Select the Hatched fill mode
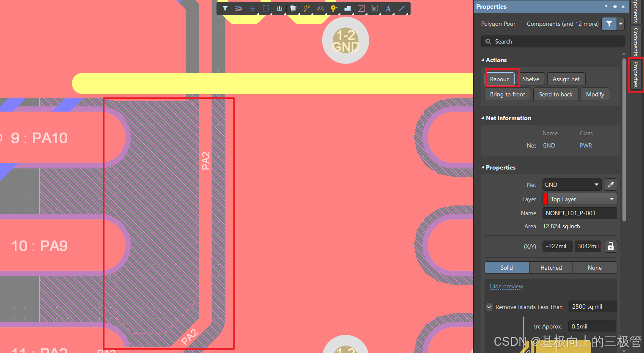This screenshot has width=644, height=353. pos(551,268)
